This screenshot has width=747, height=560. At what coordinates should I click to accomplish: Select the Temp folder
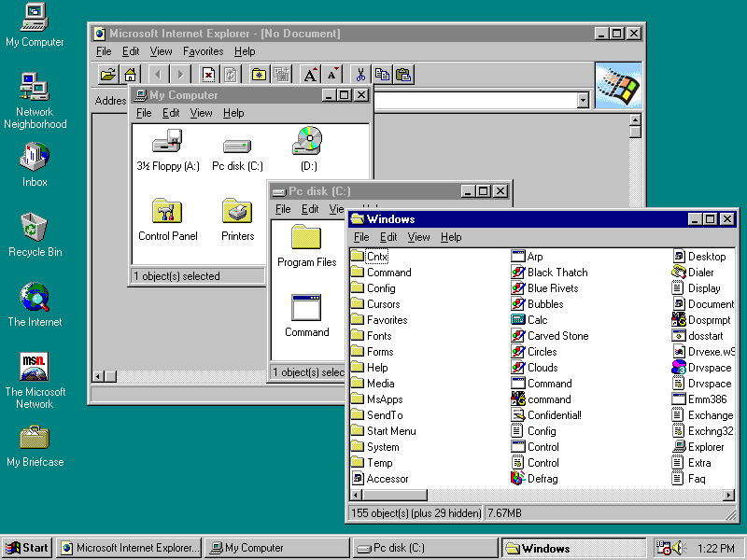pos(372,462)
